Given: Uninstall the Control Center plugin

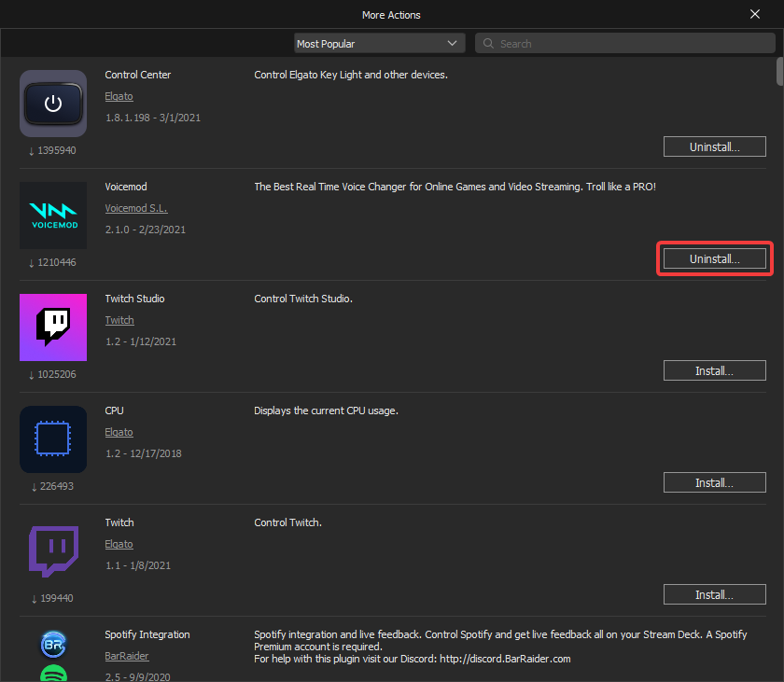Looking at the screenshot, I should [x=715, y=146].
